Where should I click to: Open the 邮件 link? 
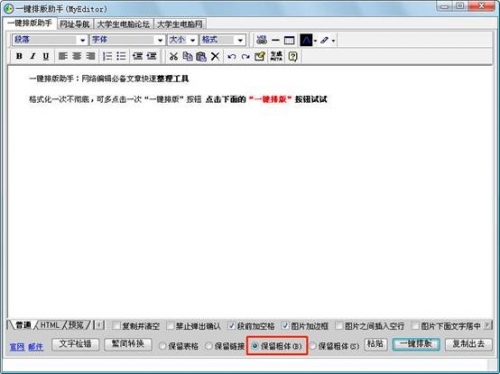tap(36, 347)
